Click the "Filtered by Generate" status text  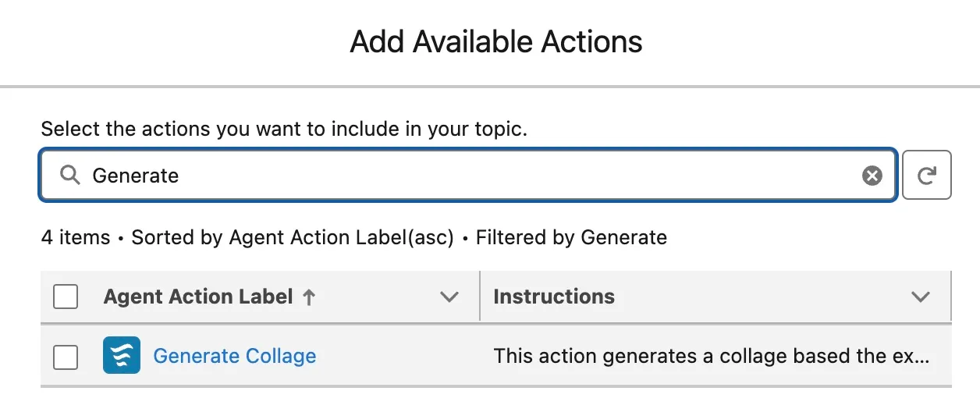click(x=571, y=237)
